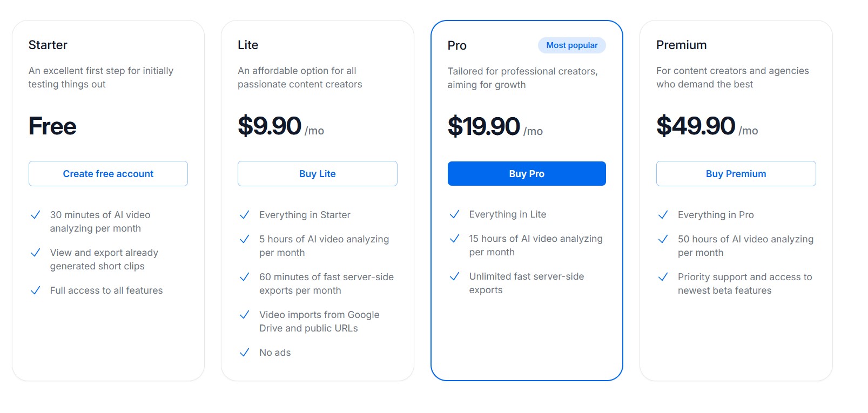Click checkmark next to 60 minutes server-side exports
This screenshot has height=413, width=868.
(x=245, y=277)
